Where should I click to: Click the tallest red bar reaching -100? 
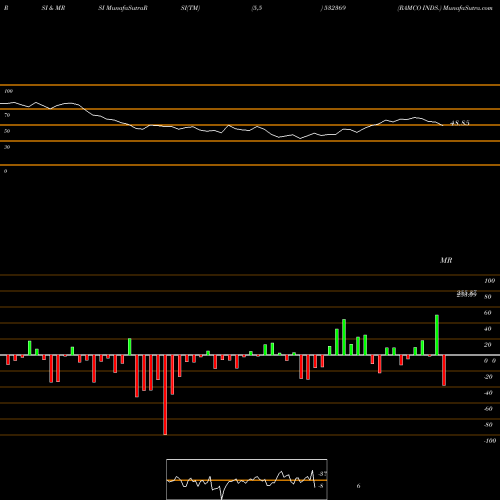[165, 395]
